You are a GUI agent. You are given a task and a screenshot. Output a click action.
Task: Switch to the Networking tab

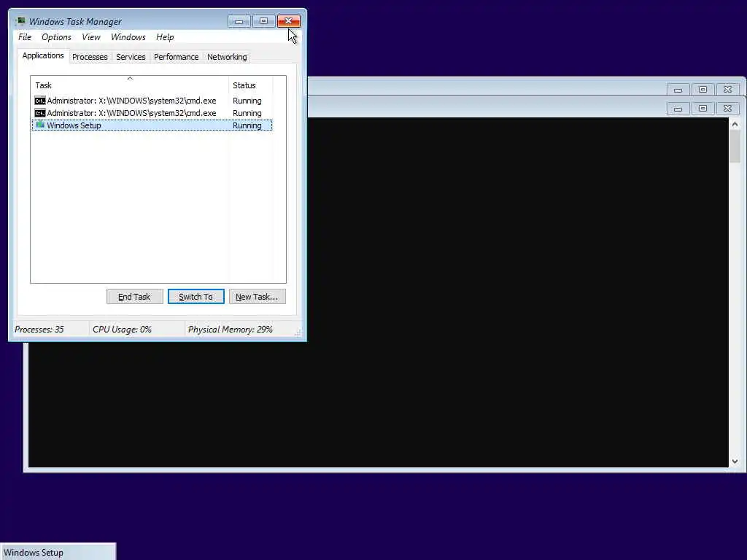point(227,57)
